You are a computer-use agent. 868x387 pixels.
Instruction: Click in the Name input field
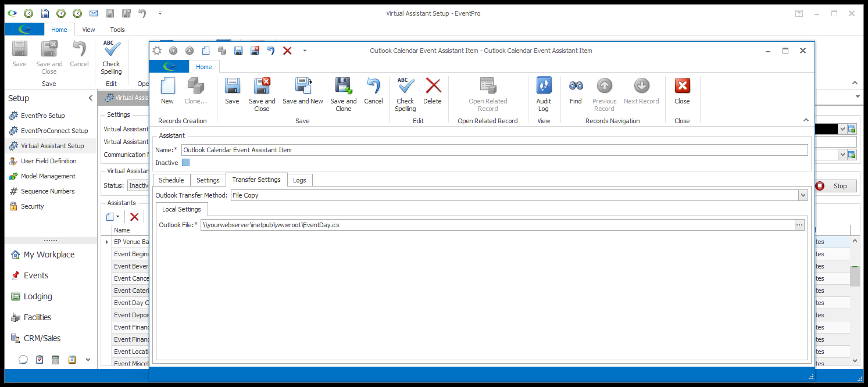coord(495,150)
